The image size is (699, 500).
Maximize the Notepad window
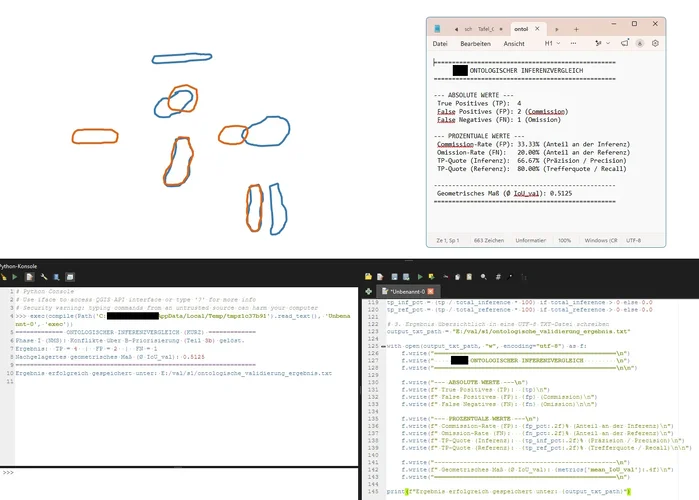click(634, 24)
